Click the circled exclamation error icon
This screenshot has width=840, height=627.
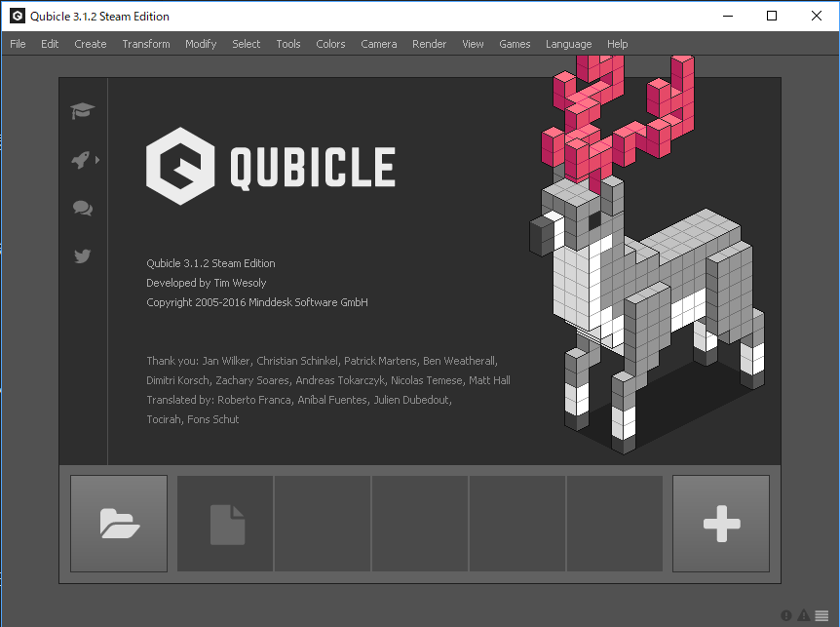785,615
